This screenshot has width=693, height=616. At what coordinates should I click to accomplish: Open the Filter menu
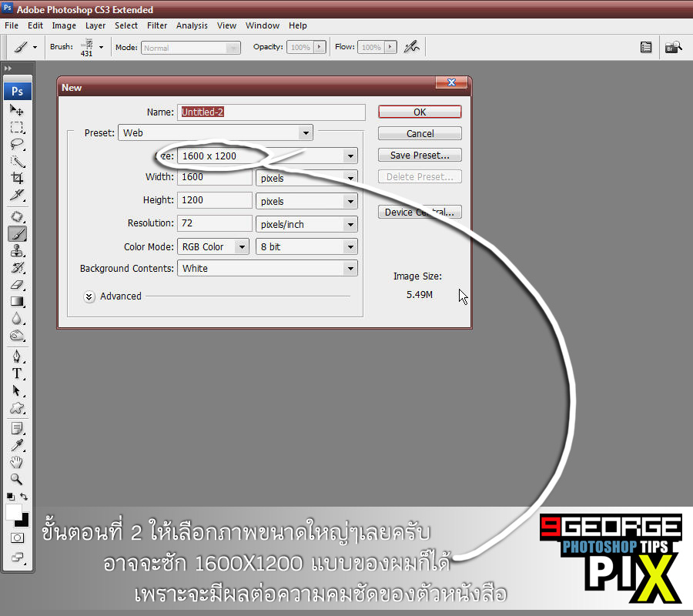pos(157,25)
